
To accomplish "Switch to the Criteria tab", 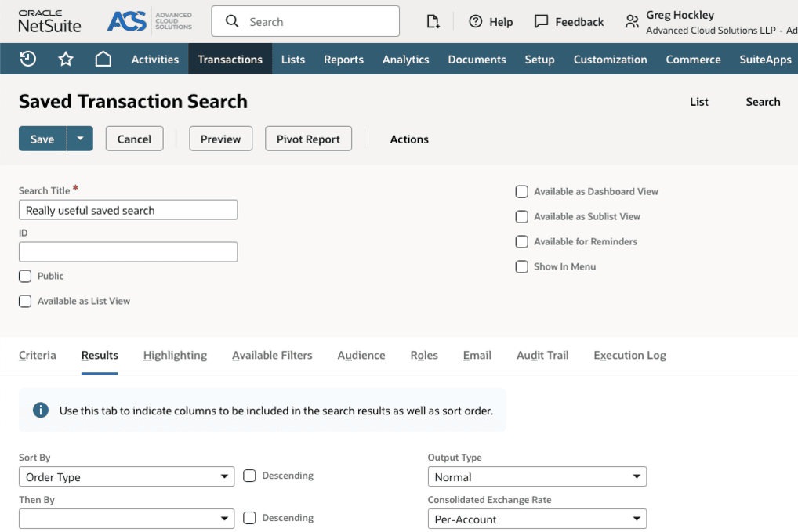I will pos(37,355).
